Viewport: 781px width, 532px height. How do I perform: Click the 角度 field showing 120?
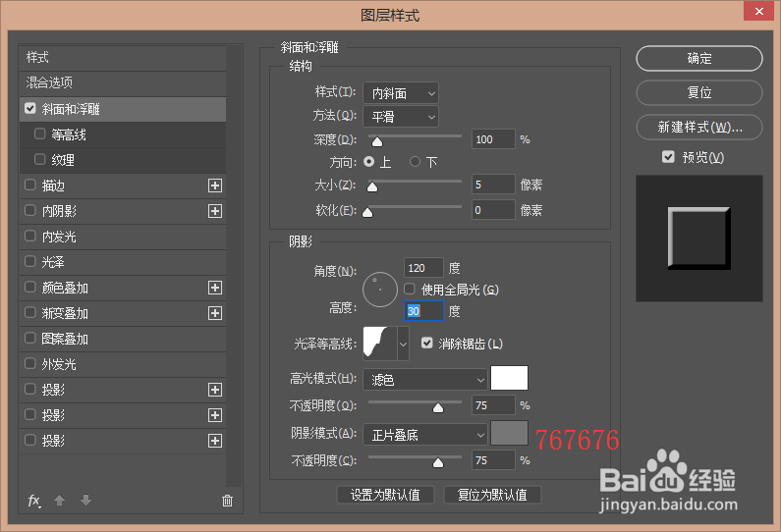[x=423, y=268]
